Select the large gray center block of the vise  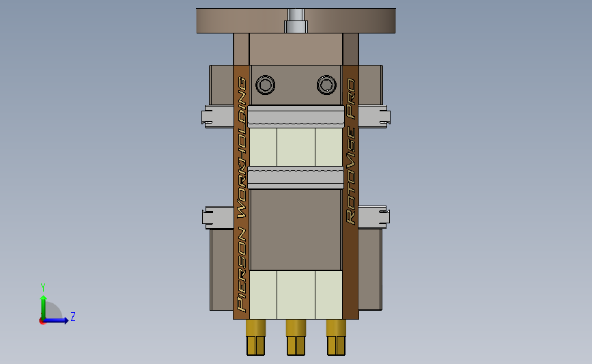296,229
